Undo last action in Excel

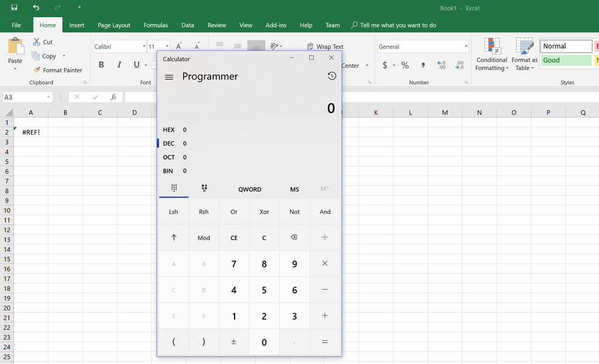pyautogui.click(x=36, y=7)
